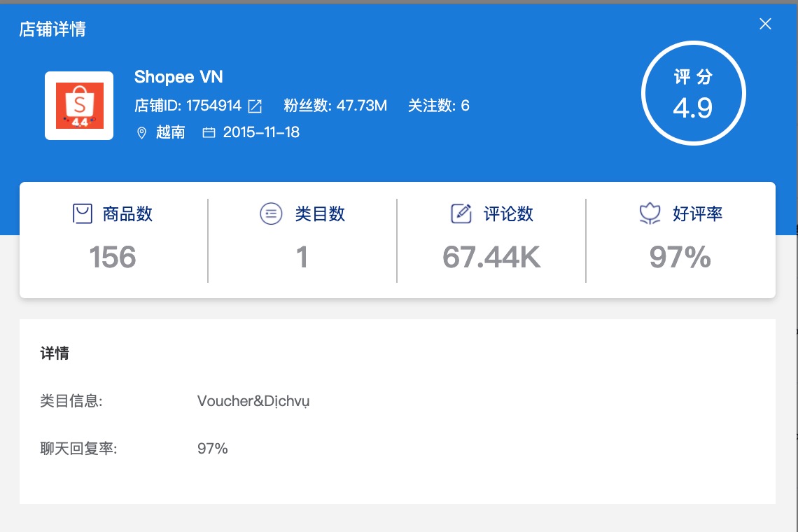Click the 评论数 label
This screenshot has width=798, height=532.
click(508, 213)
